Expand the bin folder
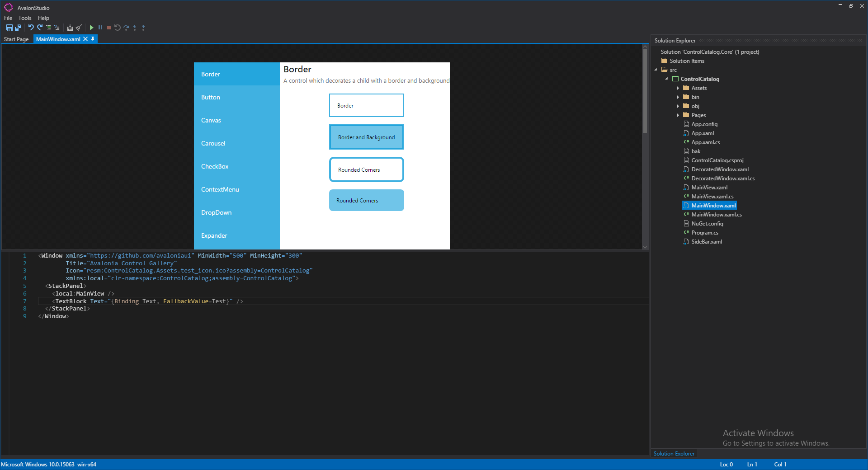The width and height of the screenshot is (868, 470). [x=678, y=97]
